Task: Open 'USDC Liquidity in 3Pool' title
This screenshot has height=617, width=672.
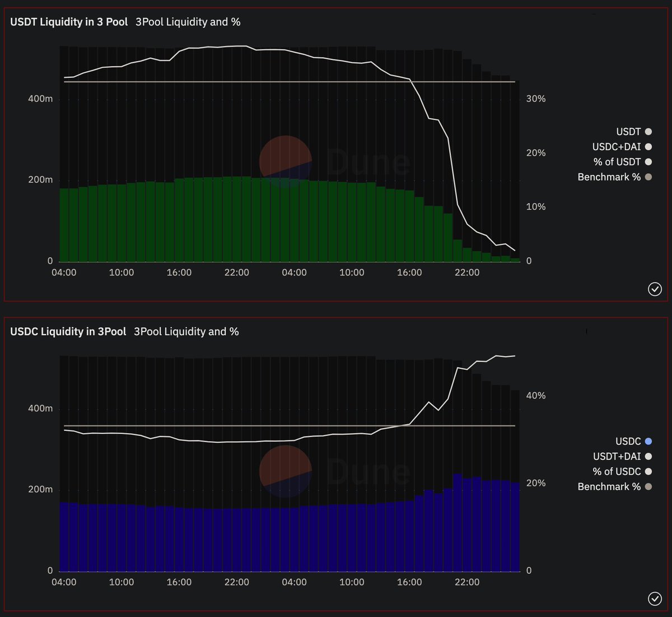Action: coord(68,332)
